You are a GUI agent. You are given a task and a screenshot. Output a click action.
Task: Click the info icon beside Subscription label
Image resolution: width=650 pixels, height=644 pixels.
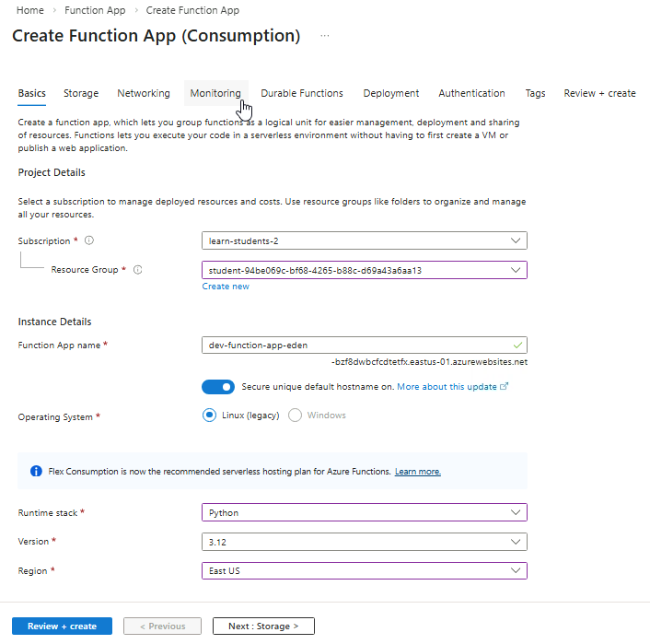pos(89,240)
